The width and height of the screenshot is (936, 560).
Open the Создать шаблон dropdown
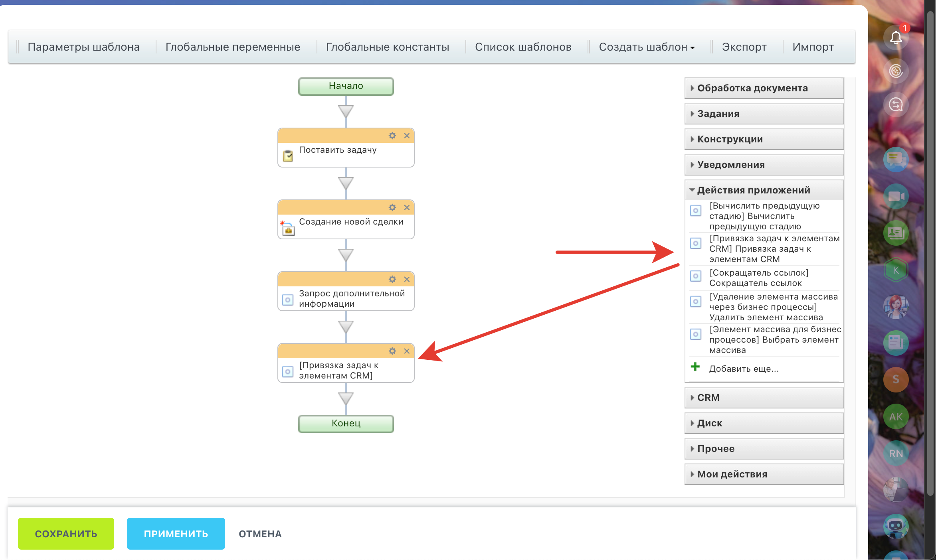click(x=647, y=47)
